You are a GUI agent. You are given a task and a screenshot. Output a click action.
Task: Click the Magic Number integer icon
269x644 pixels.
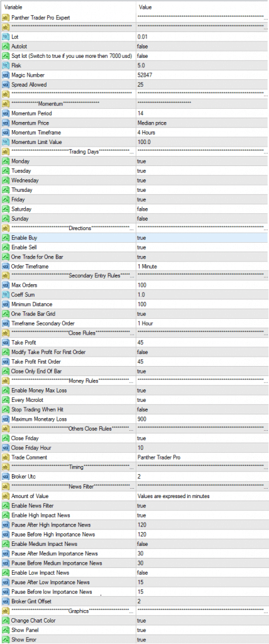[5, 75]
